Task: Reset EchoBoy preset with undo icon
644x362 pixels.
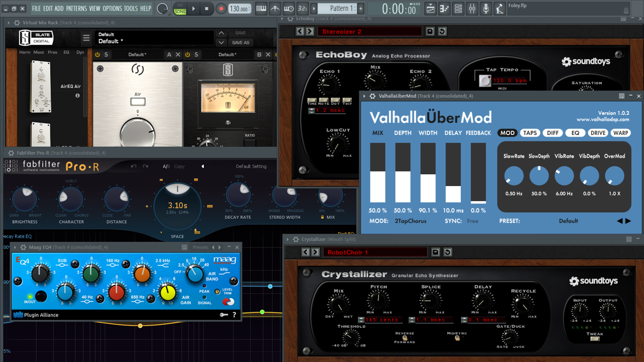Action: click(x=442, y=31)
